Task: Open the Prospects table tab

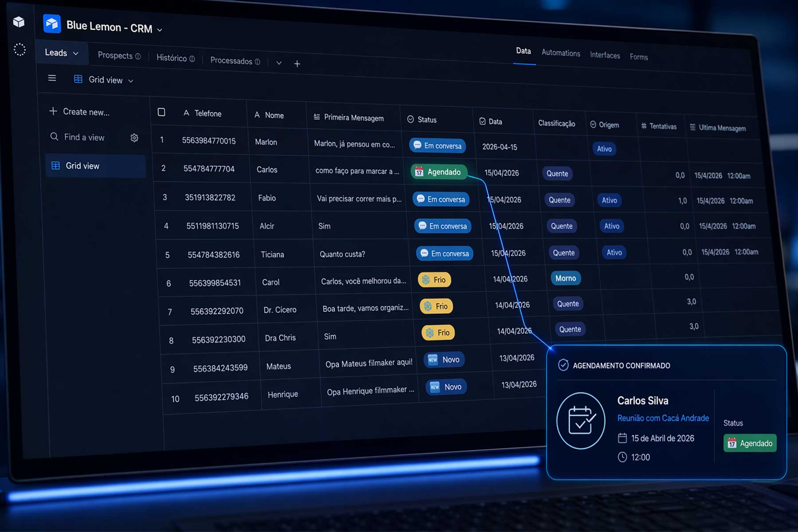Action: point(115,55)
